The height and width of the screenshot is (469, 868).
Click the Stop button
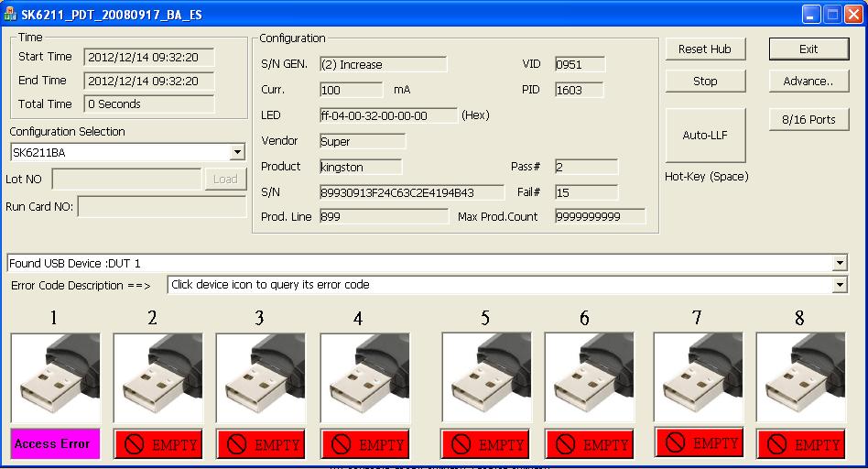[x=705, y=82]
